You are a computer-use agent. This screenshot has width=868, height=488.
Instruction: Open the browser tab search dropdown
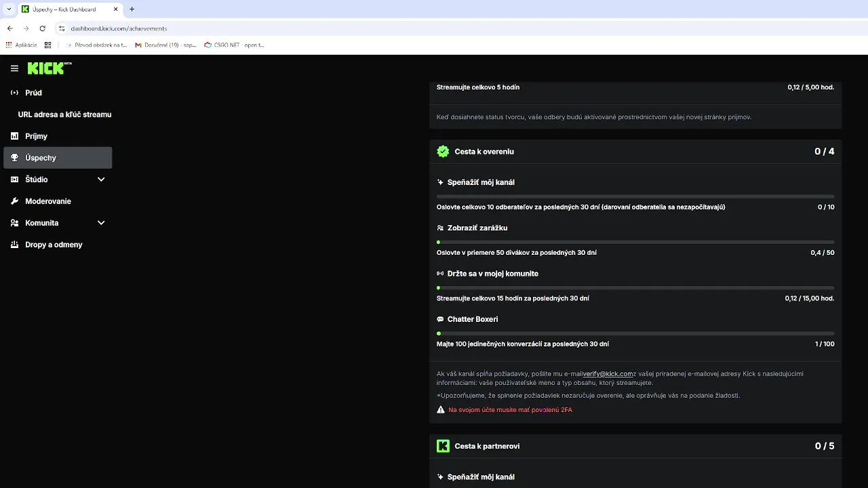point(9,9)
